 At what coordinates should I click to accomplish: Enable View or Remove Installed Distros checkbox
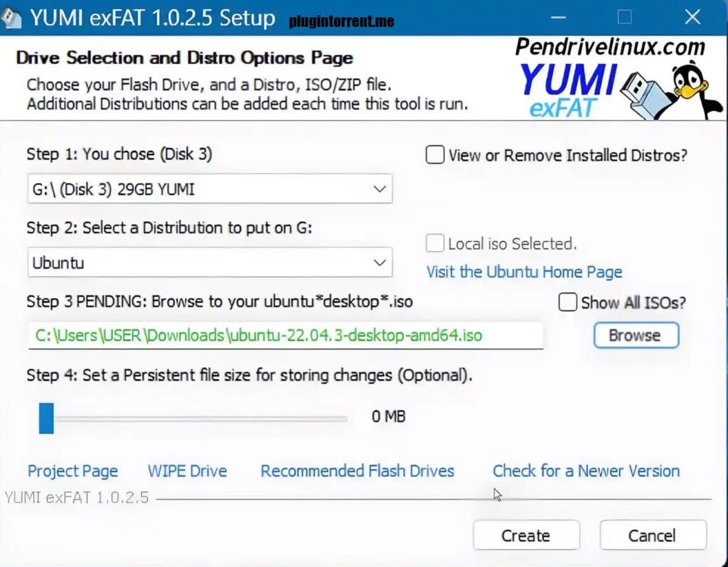tap(435, 155)
